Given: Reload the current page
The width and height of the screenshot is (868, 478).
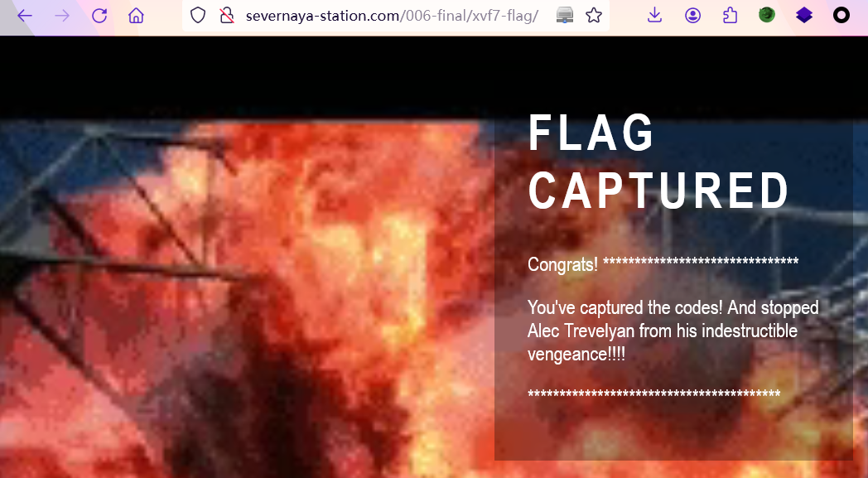Looking at the screenshot, I should click(x=99, y=16).
